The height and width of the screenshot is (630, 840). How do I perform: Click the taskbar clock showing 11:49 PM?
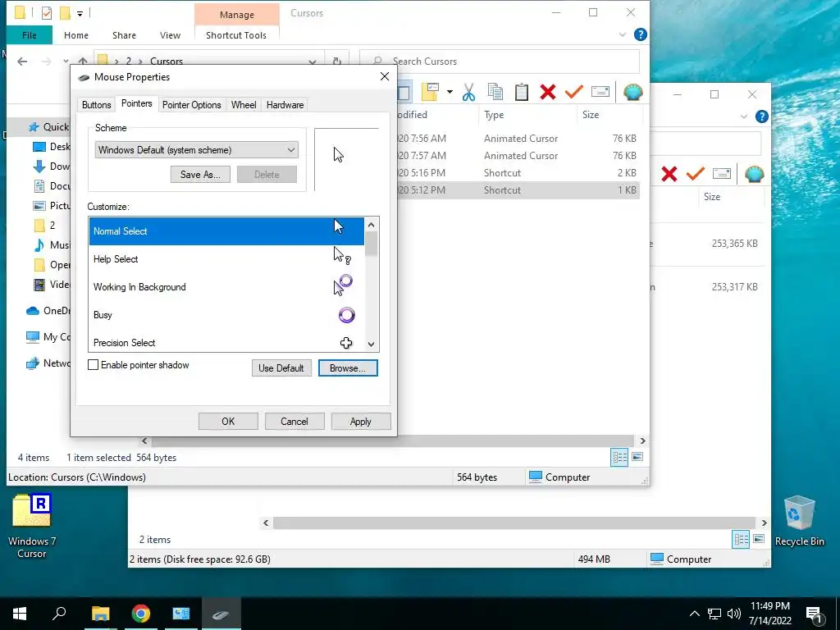point(769,614)
